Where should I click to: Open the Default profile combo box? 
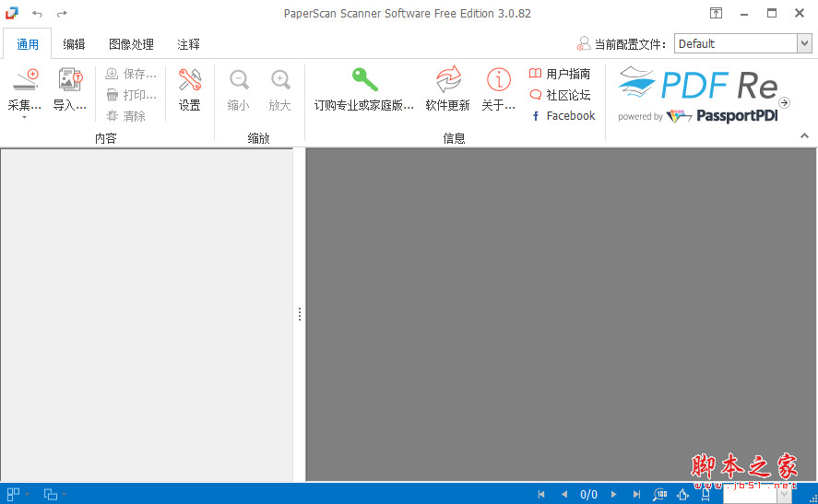click(742, 44)
